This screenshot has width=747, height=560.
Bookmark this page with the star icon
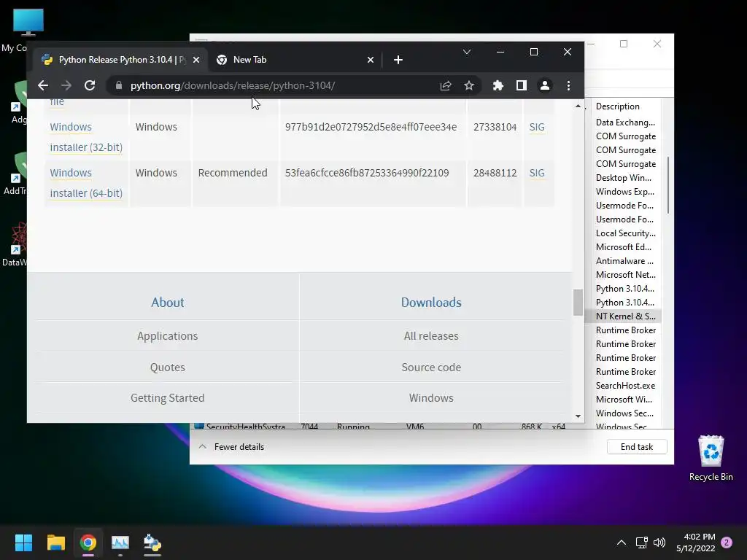pos(469,85)
